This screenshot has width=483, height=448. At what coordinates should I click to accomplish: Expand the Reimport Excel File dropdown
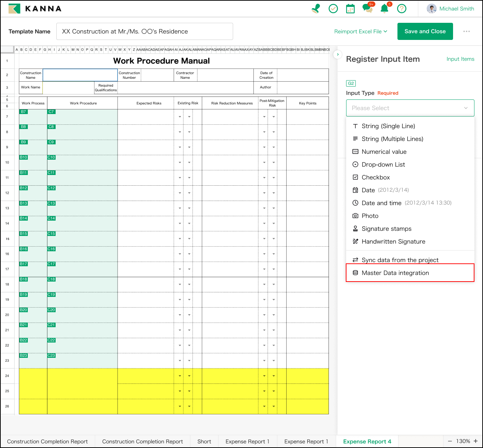coord(361,31)
